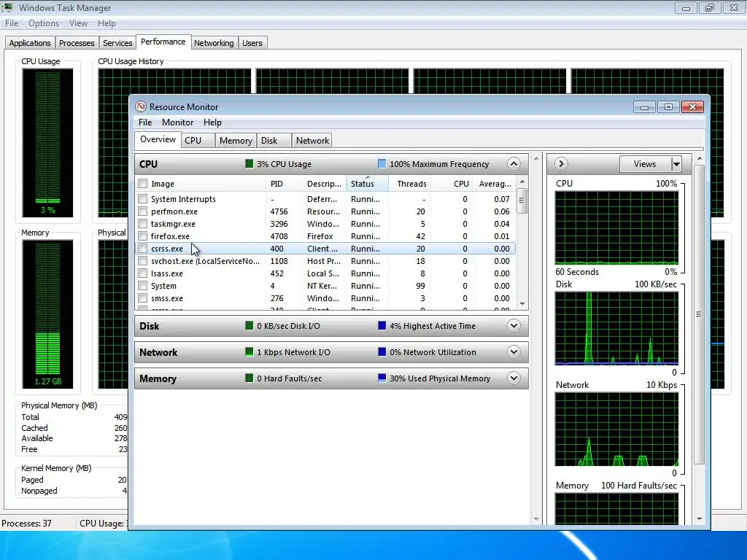Sort by Average CPU column header
This screenshot has width=747, height=560.
[495, 184]
